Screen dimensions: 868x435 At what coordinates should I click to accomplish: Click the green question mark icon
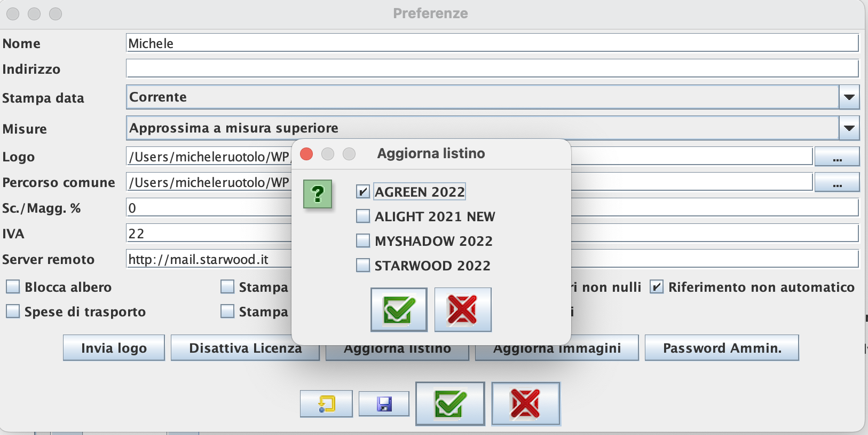pos(318,193)
